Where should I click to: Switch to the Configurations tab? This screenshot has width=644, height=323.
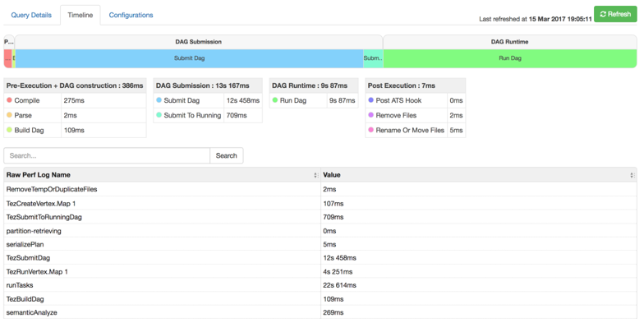[x=131, y=15]
